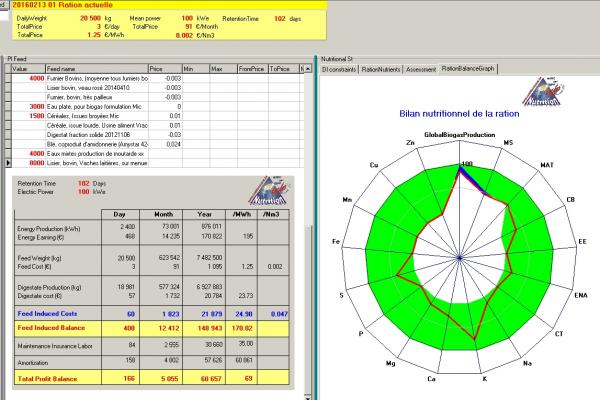Switch to the DI constraints tab

tap(339, 69)
